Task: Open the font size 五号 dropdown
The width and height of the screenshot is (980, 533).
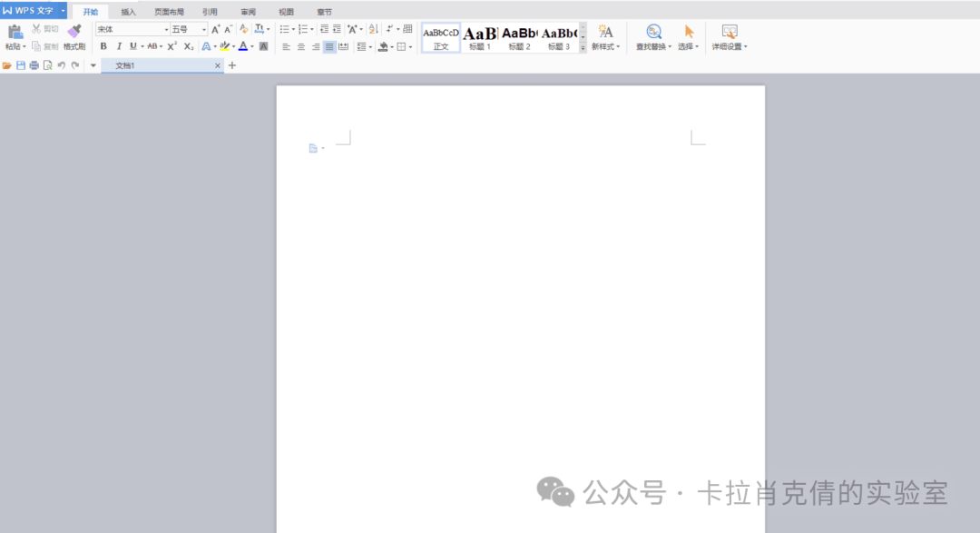Action: [x=204, y=30]
